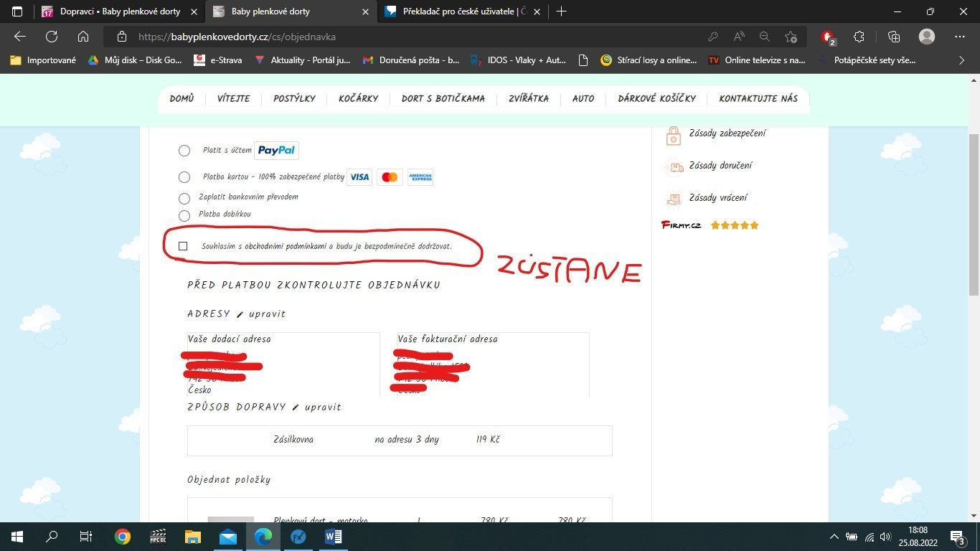Open DÁRKOVÉ KOŠÍČKY menu item
The height and width of the screenshot is (551, 980).
pos(656,98)
